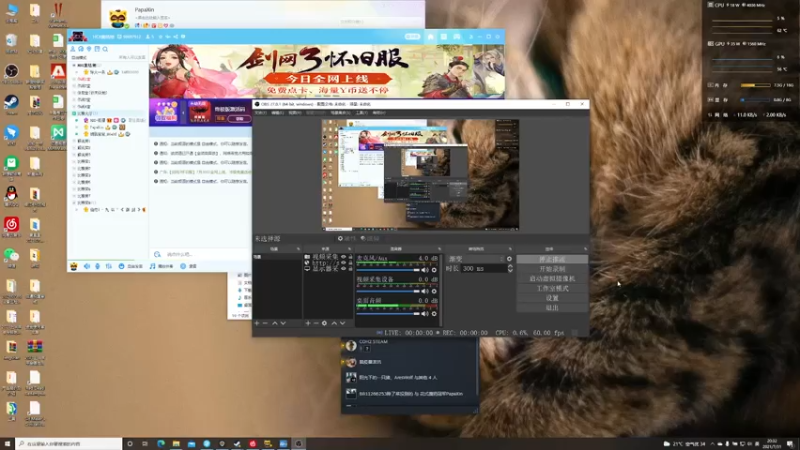
Task: Click the YY chat message input field
Action: [207, 254]
